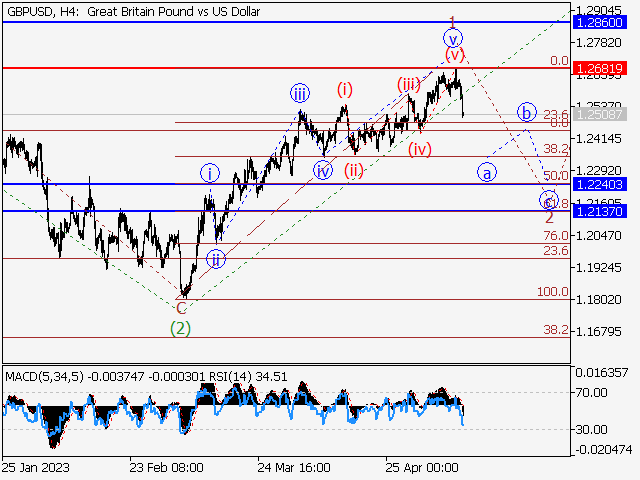This screenshot has height=480, width=640.
Task: Click the MACD(5,34,5) indicator label
Action: [x=44, y=376]
